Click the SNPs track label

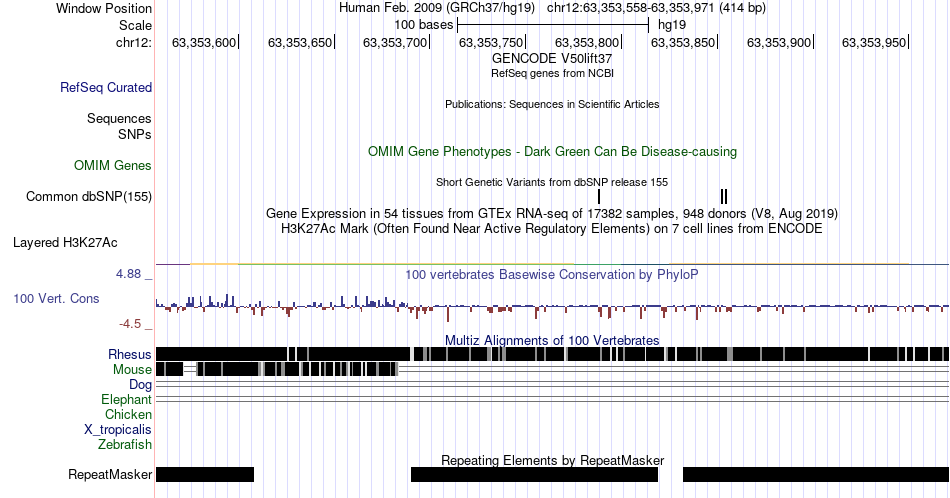click(x=135, y=134)
